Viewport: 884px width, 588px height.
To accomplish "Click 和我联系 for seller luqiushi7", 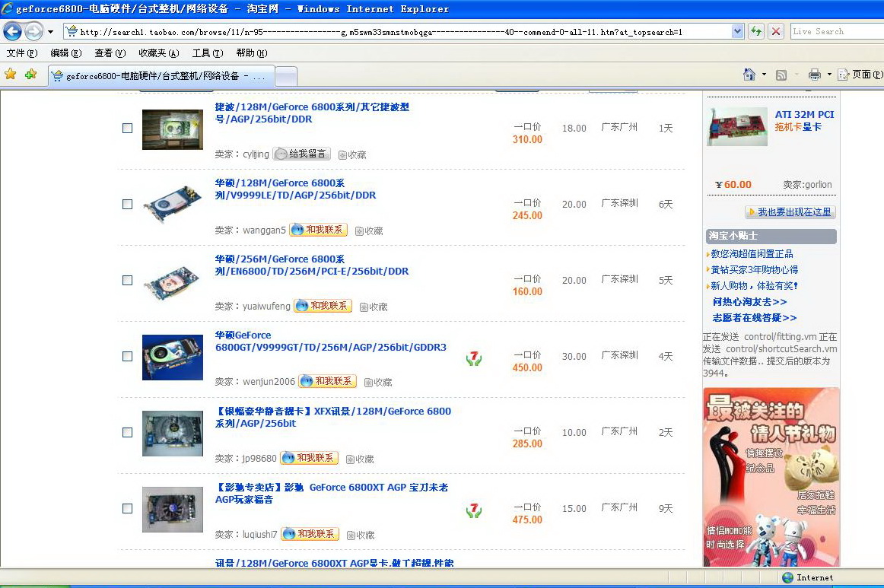I will pyautogui.click(x=310, y=534).
